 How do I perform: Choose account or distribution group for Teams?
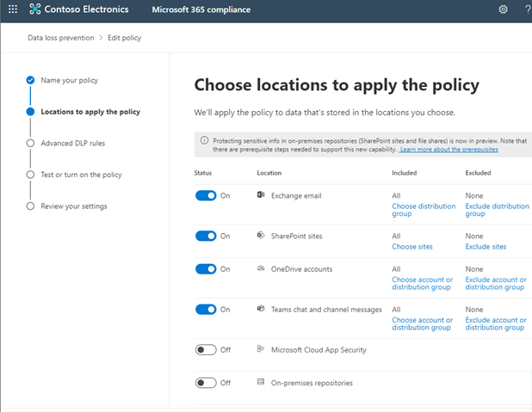pyautogui.click(x=422, y=323)
